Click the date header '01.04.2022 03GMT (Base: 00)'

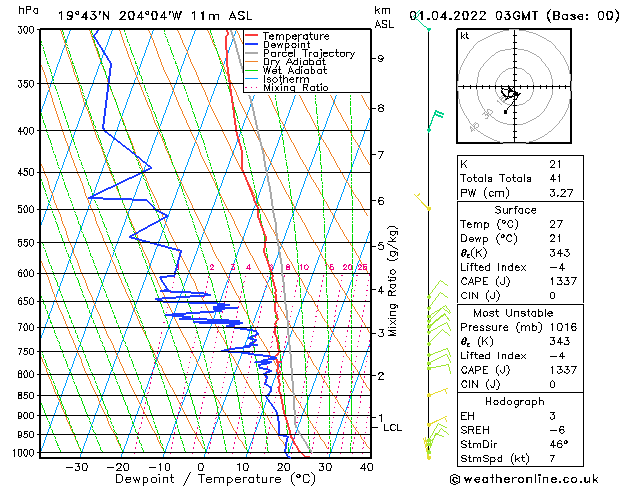(514, 16)
